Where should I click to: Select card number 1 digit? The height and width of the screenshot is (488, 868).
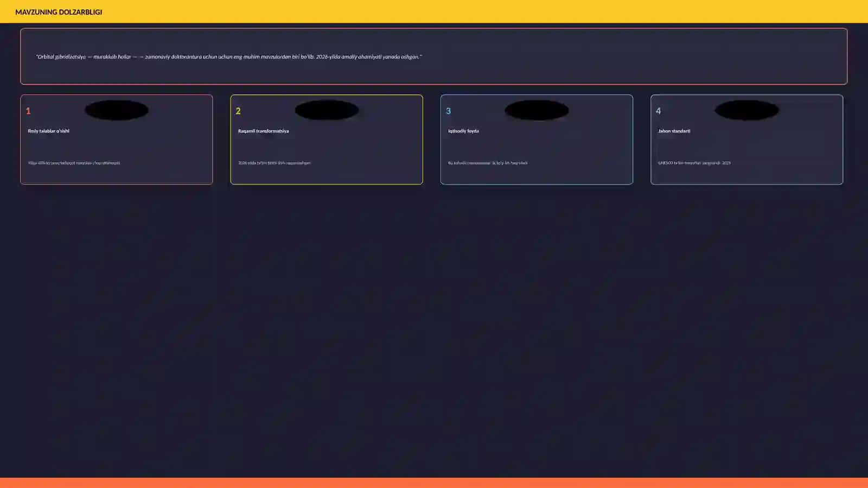(28, 111)
